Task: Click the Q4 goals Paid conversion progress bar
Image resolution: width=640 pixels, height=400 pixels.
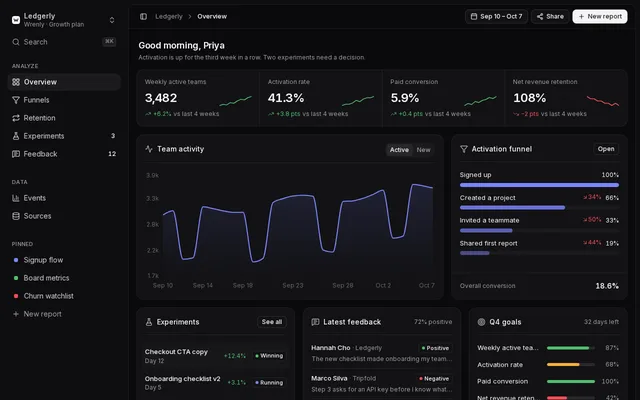Action: click(x=571, y=381)
